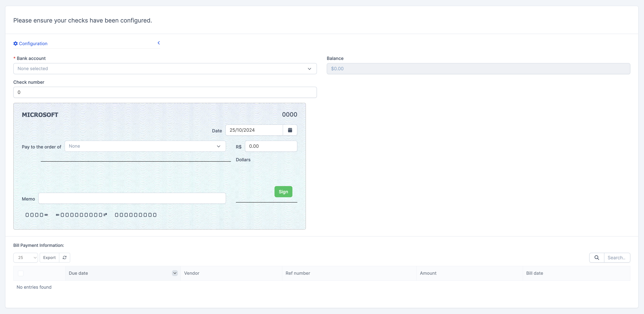
Task: Click the R$ amount input
Action: pyautogui.click(x=271, y=146)
